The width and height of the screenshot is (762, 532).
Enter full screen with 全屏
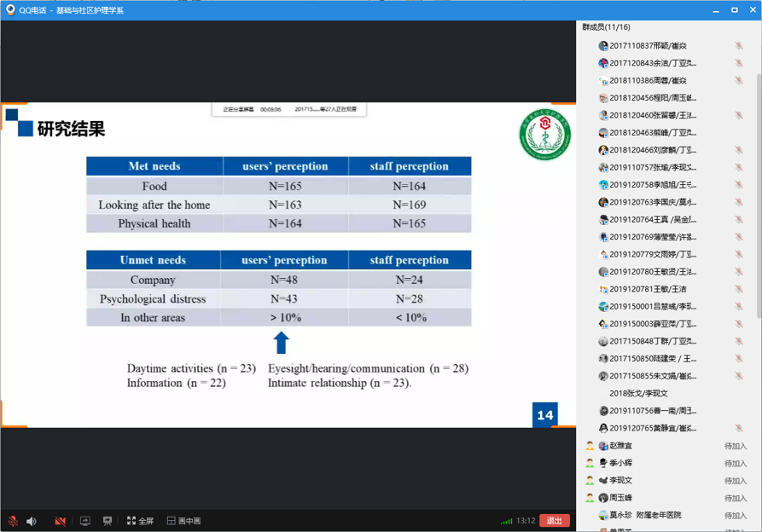[140, 521]
